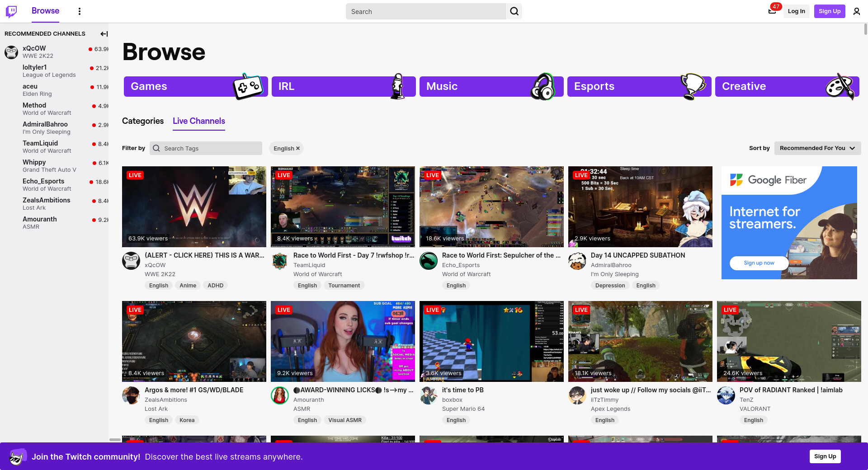Open the Sort by Recommended dropdown
The image size is (868, 470).
tap(817, 148)
